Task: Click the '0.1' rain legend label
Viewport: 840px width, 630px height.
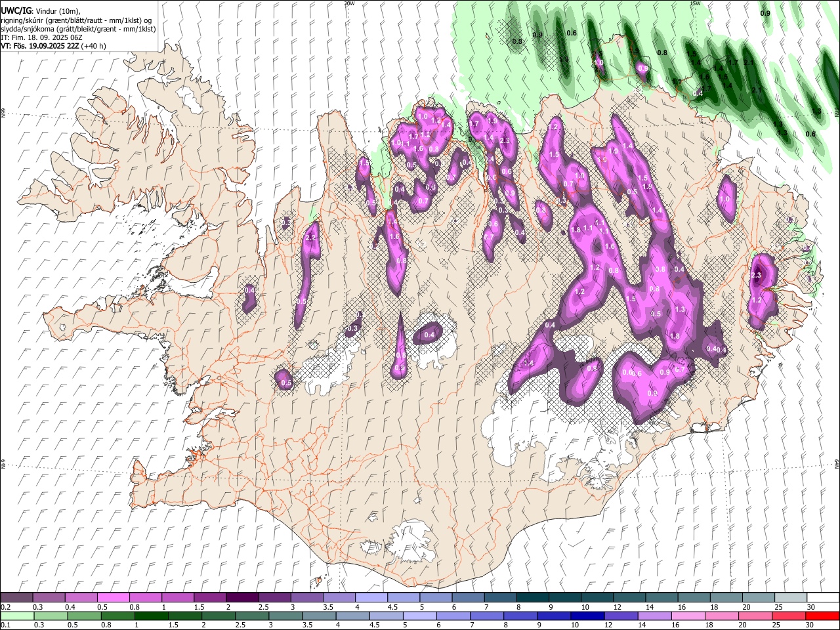Action: (x=5, y=625)
